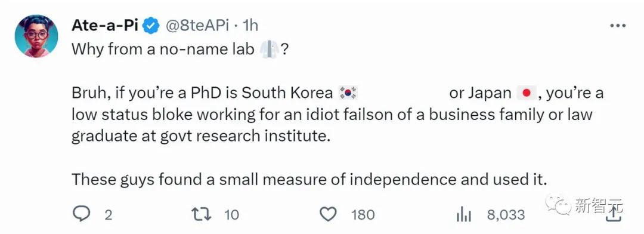644x234 pixels.
Task: Click the retweet arrows icon
Action: pos(202,214)
